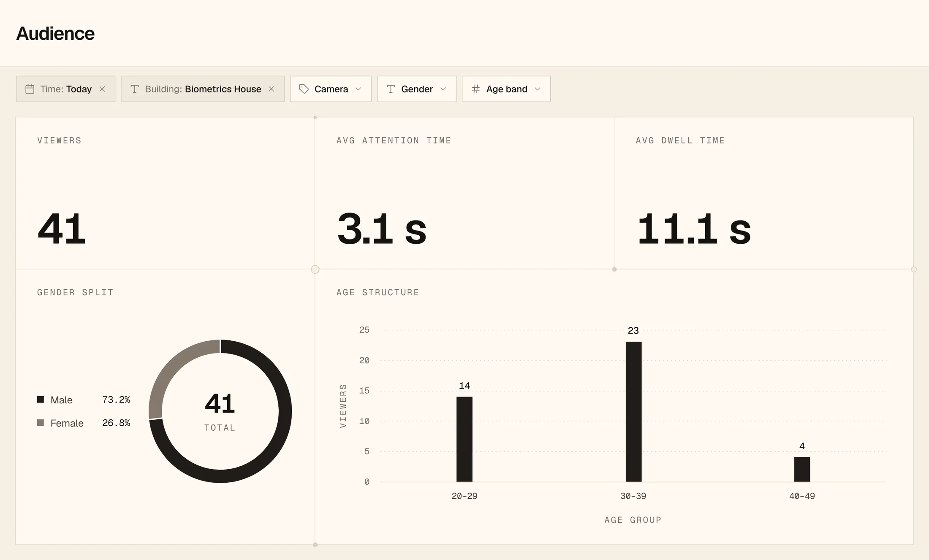Open the Time: Today filter chip
This screenshot has width=929, height=560.
click(x=65, y=89)
